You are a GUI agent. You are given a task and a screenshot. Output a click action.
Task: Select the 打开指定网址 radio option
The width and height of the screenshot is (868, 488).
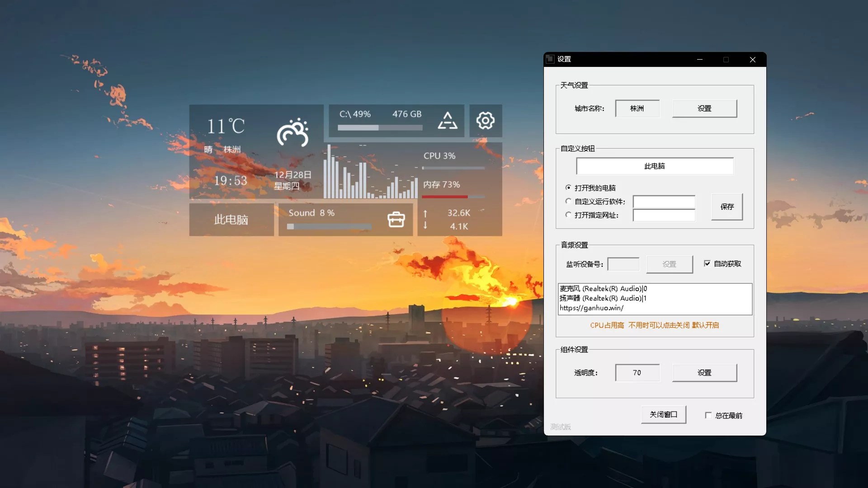point(568,215)
